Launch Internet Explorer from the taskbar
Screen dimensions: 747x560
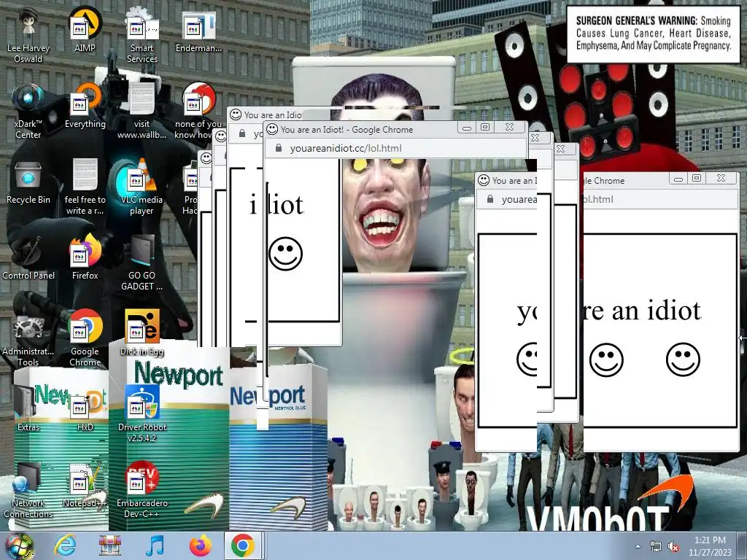tap(65, 545)
